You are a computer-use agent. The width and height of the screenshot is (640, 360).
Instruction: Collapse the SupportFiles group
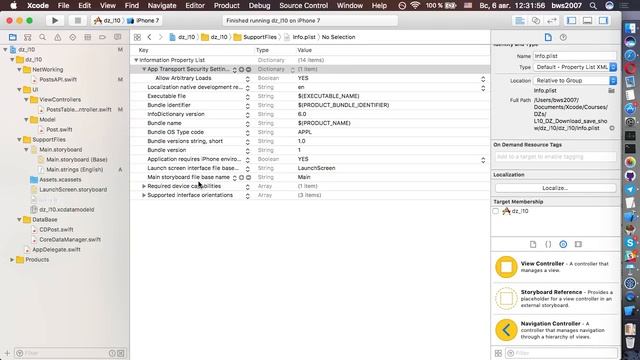point(19,140)
